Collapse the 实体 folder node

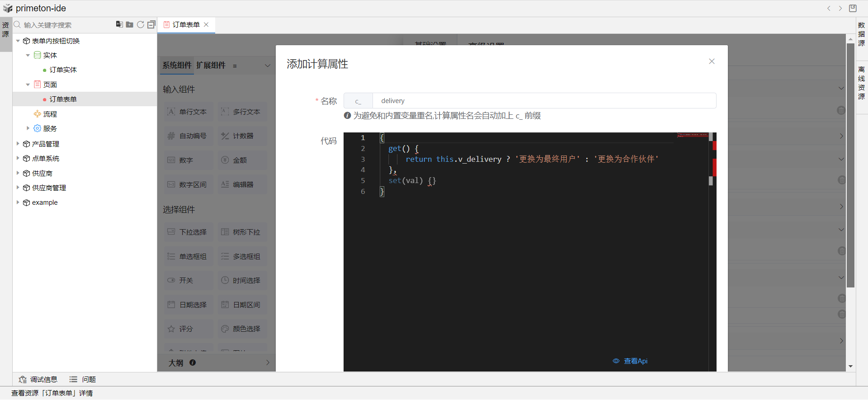point(28,55)
